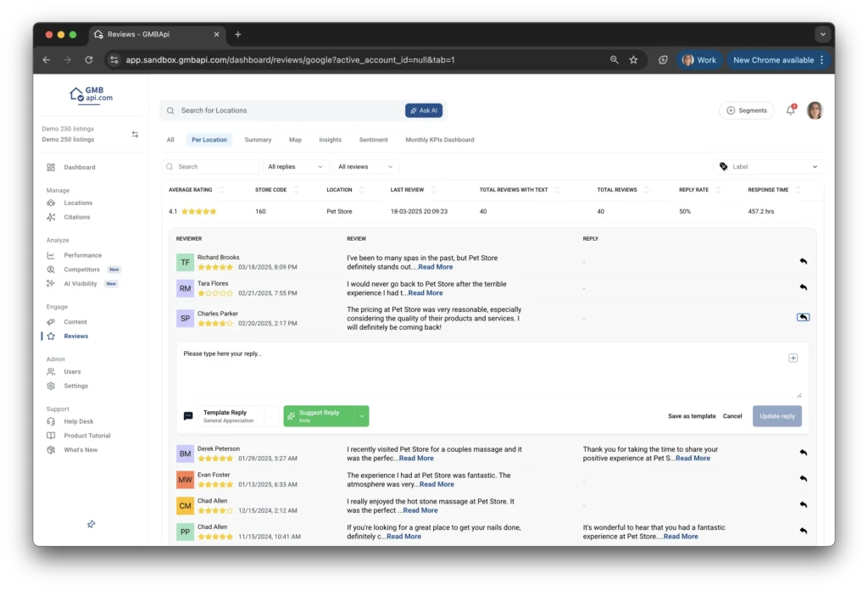This screenshot has height=590, width=868.
Task: Click the account switch arrows icon
Action: tap(135, 134)
